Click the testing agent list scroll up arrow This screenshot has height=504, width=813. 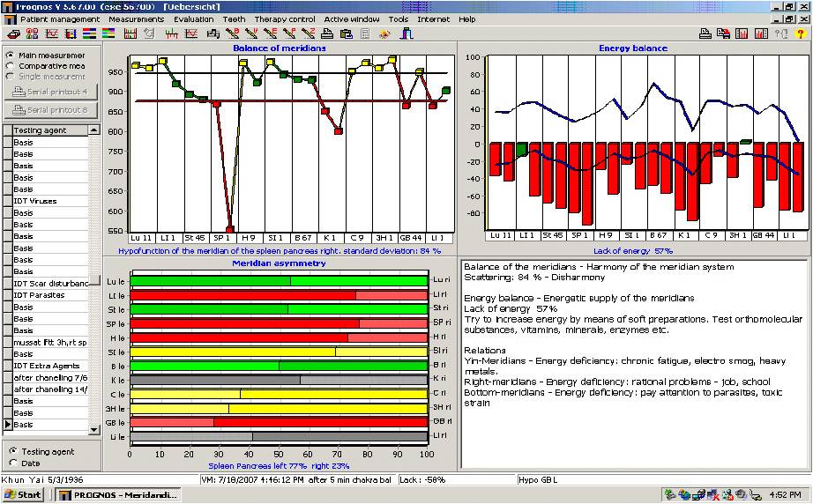coord(93,130)
